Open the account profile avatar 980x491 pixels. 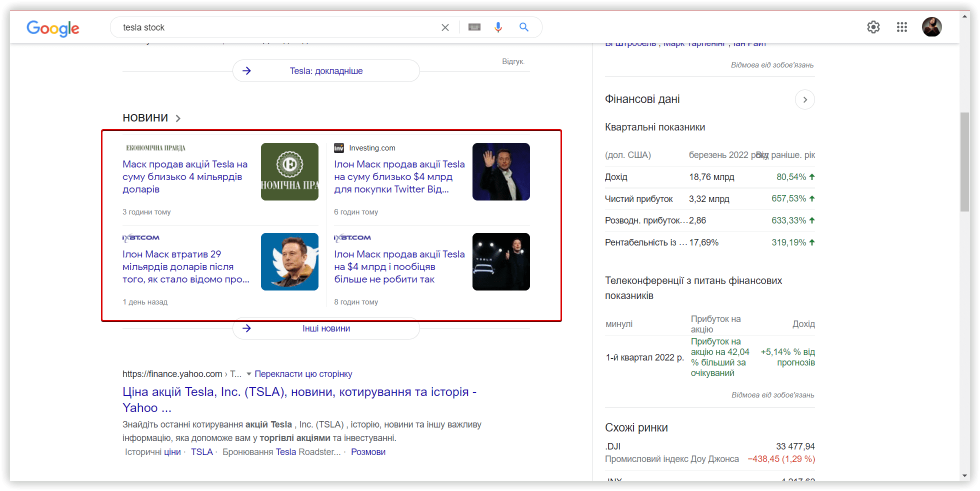click(932, 27)
